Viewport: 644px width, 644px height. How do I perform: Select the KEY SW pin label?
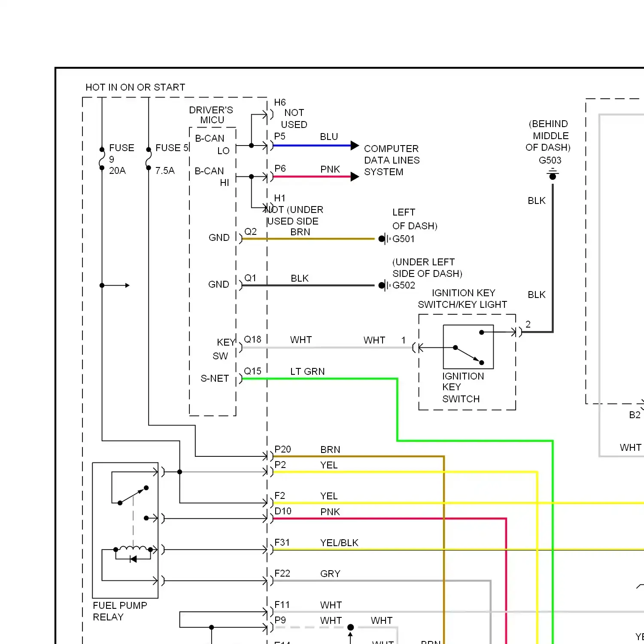pos(224,349)
